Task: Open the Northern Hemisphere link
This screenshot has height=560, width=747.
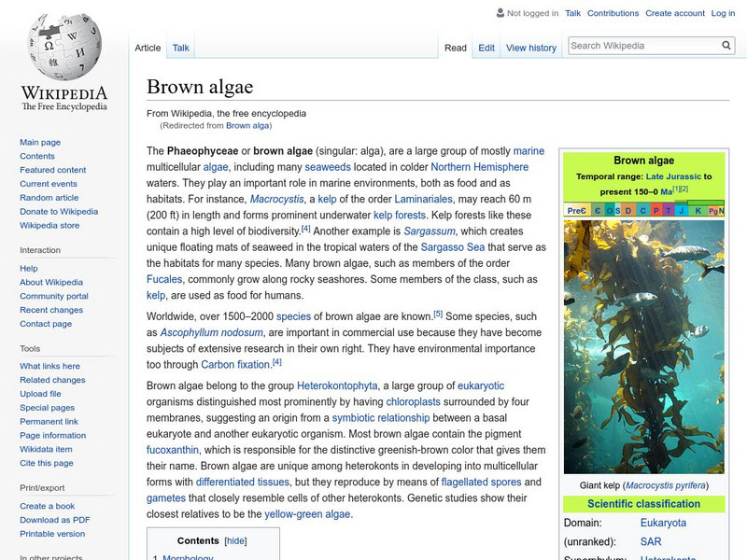Action: point(480,167)
